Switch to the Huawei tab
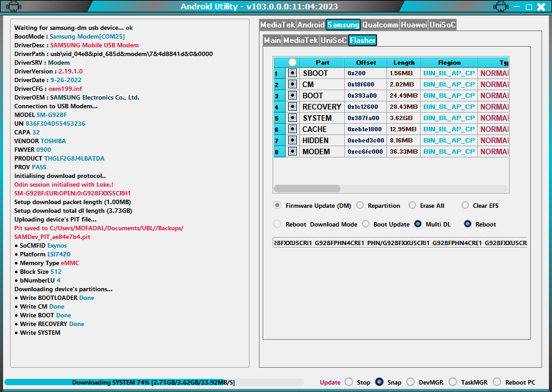The height and width of the screenshot is (392, 552). tap(414, 25)
